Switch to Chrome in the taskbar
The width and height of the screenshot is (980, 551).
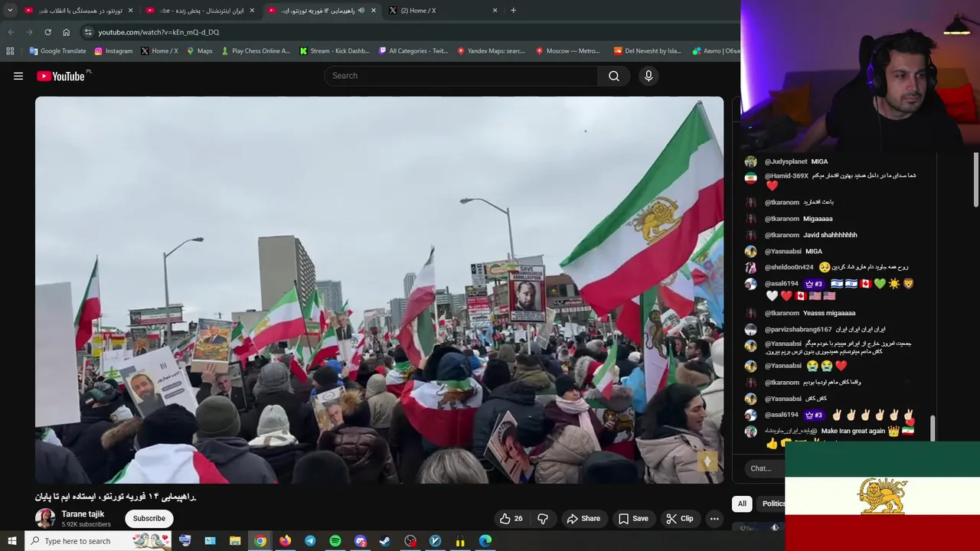coord(260,541)
